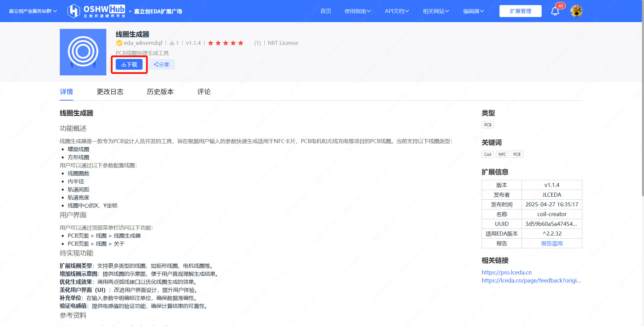The image size is (644, 326).
Task: Open the user avatar profile
Action: 576,11
